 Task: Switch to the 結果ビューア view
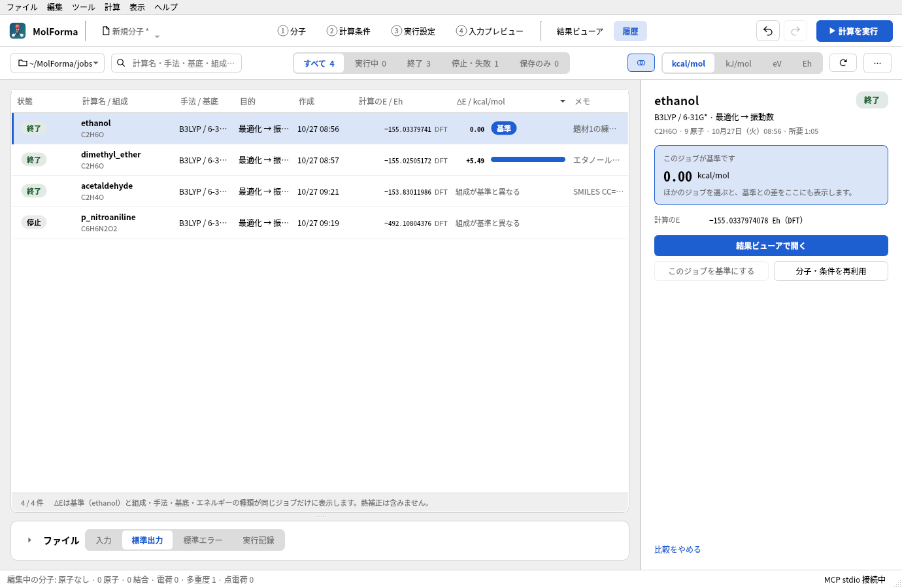(580, 31)
